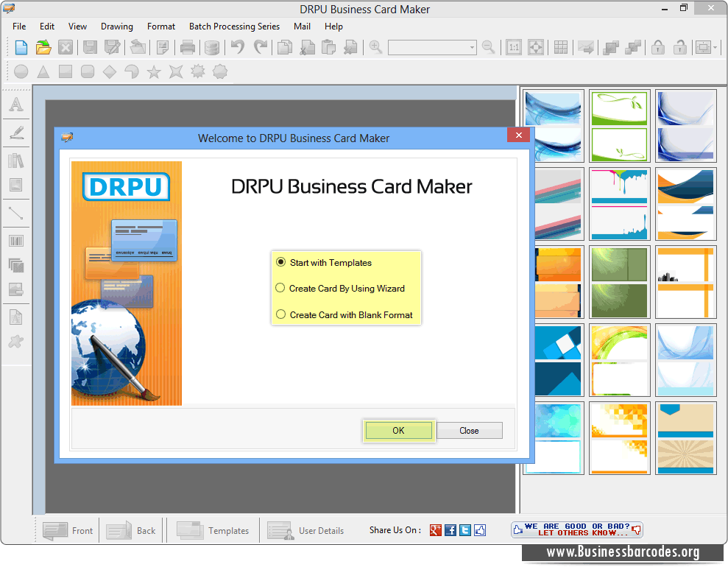
Task: Click the Zoom out magnifier icon
Action: coord(488,47)
